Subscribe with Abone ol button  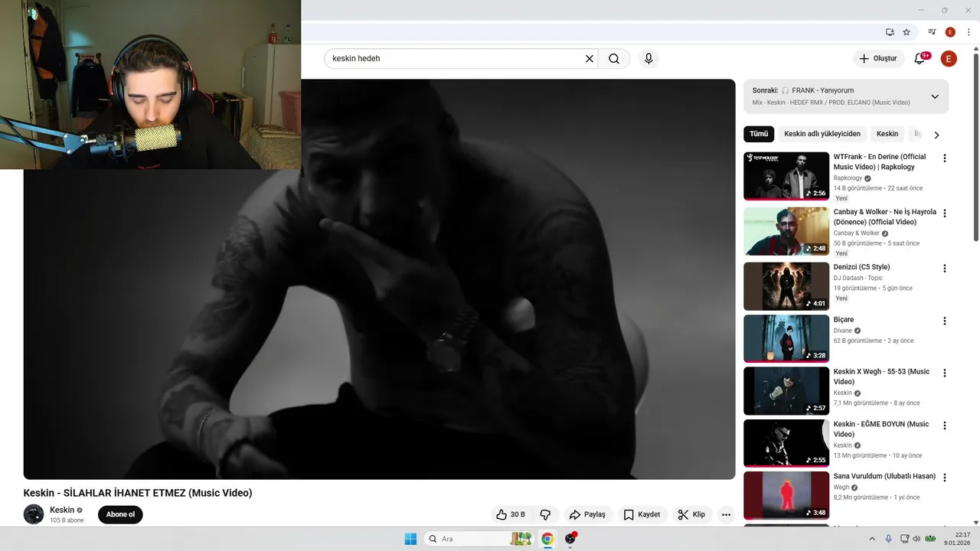[x=120, y=514]
